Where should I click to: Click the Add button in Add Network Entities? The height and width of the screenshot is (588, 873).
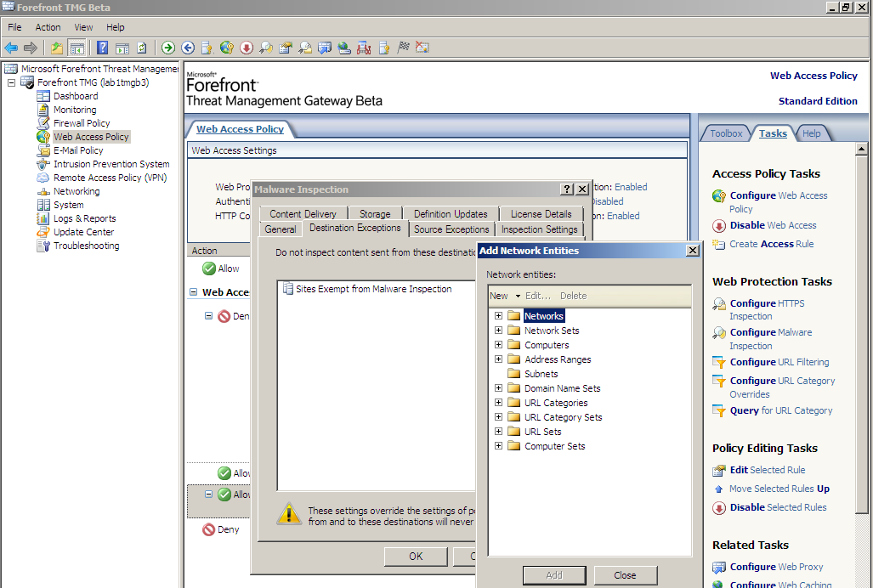click(x=554, y=575)
